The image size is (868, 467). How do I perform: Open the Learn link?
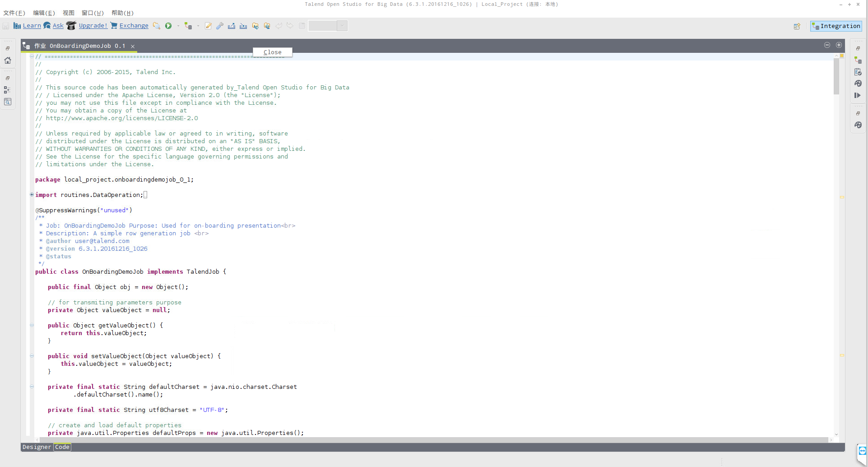point(32,26)
